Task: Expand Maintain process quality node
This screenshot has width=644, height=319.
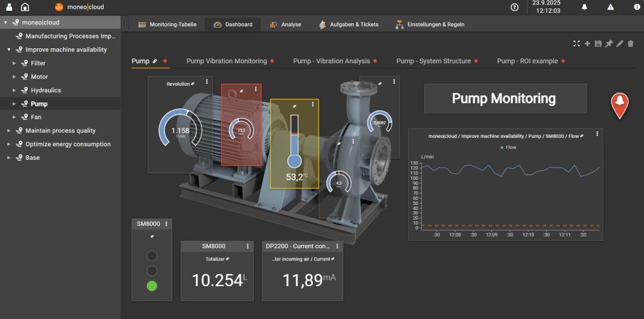Action: point(9,131)
